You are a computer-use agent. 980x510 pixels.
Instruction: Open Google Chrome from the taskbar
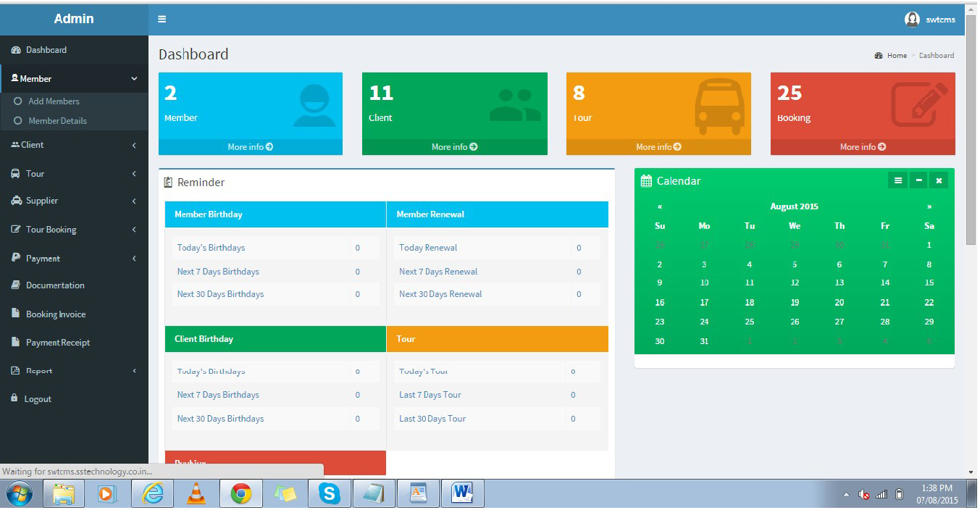point(240,494)
